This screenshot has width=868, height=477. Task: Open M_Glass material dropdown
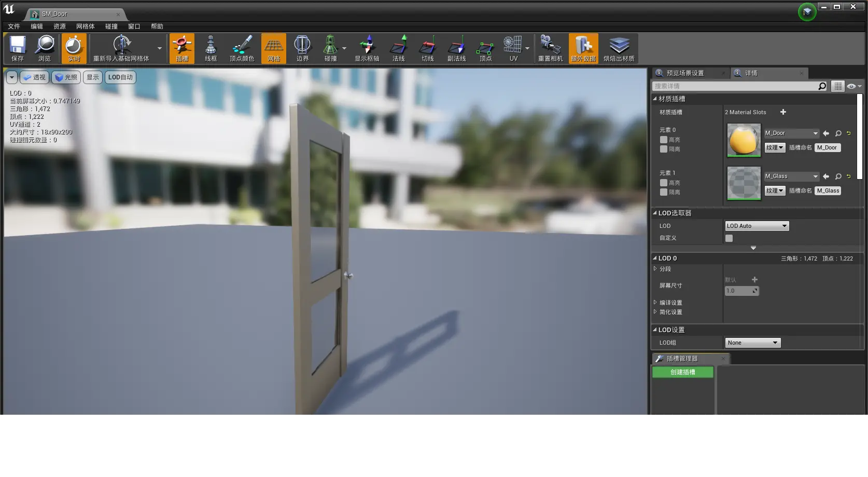pyautogui.click(x=791, y=176)
